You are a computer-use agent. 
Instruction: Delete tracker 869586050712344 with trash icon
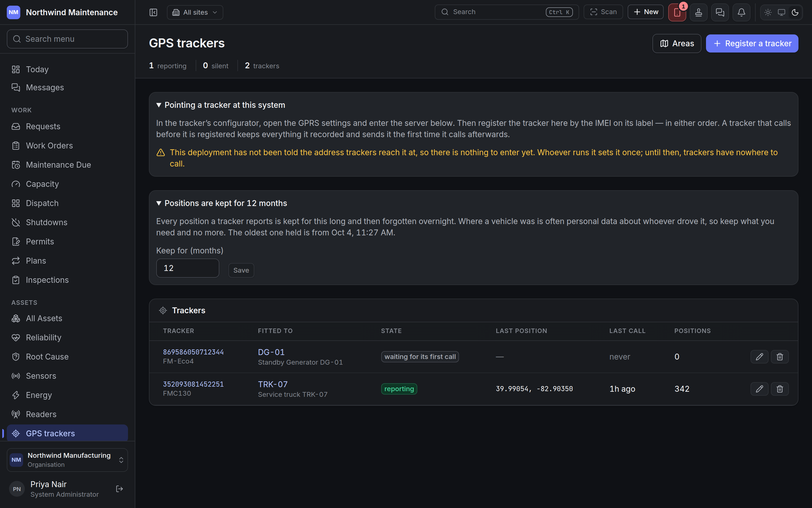coord(780,356)
